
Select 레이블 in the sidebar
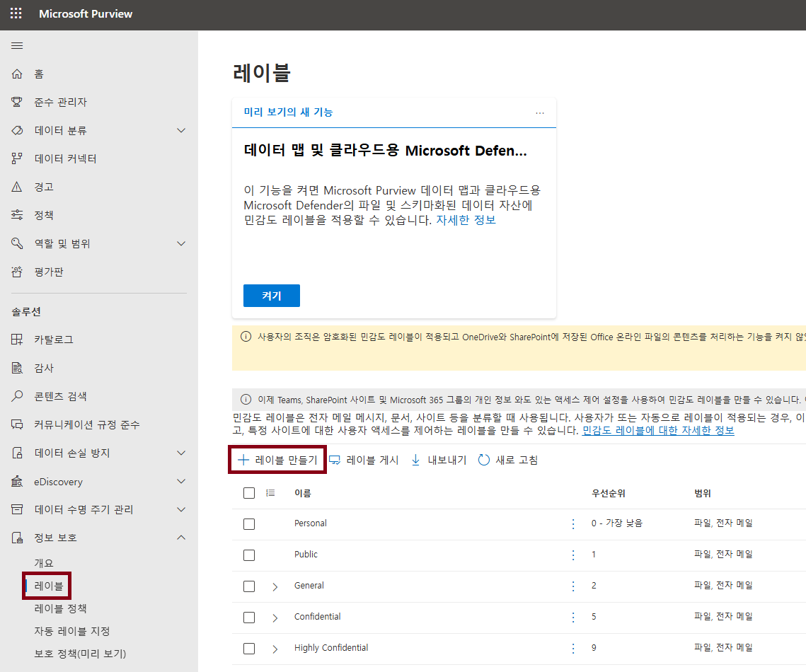click(x=48, y=586)
